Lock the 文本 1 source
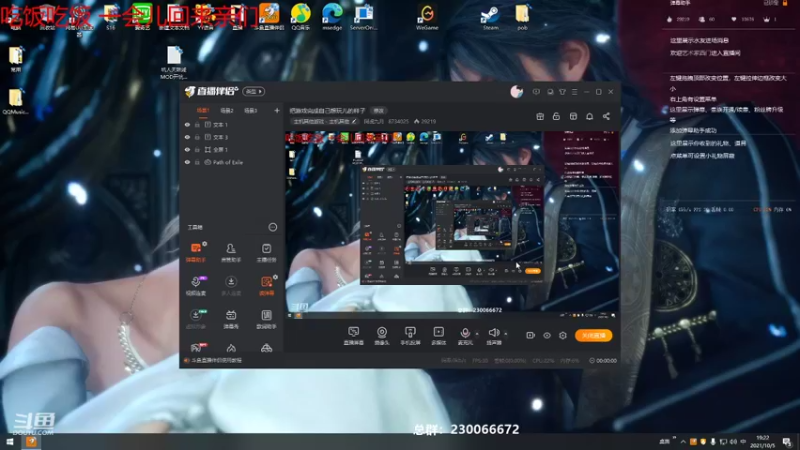Screen dimensions: 800x450 [x=197, y=124]
